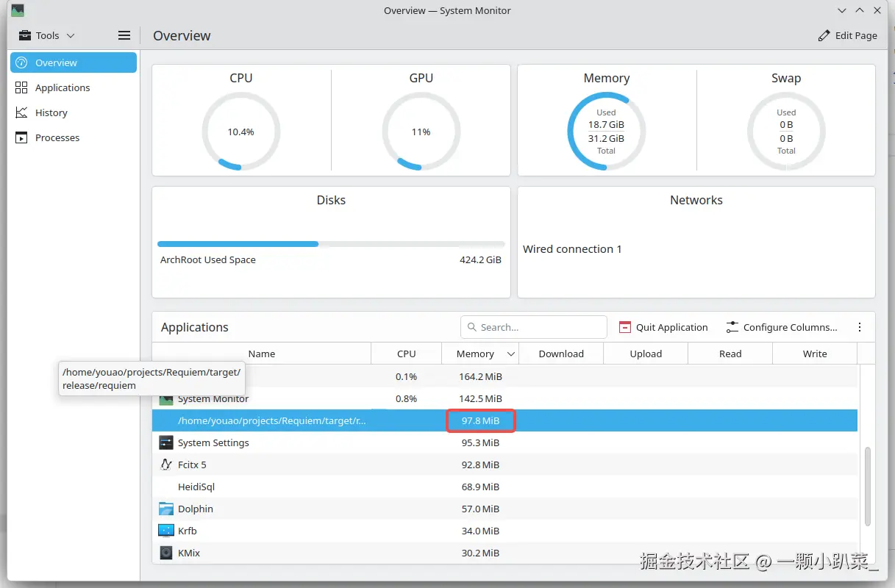Screen dimensions: 895x588
Task: Click the History chart icon in the sidebar
Action: [21, 112]
